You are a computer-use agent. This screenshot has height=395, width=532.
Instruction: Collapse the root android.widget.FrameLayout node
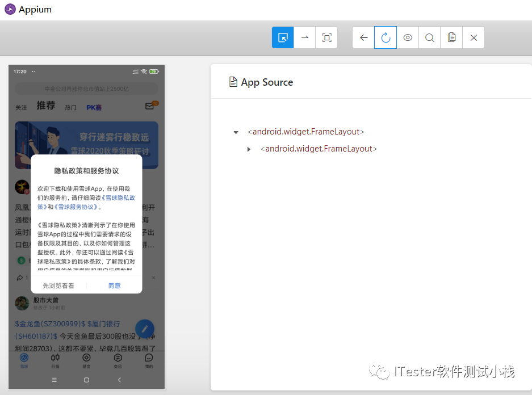coord(236,132)
